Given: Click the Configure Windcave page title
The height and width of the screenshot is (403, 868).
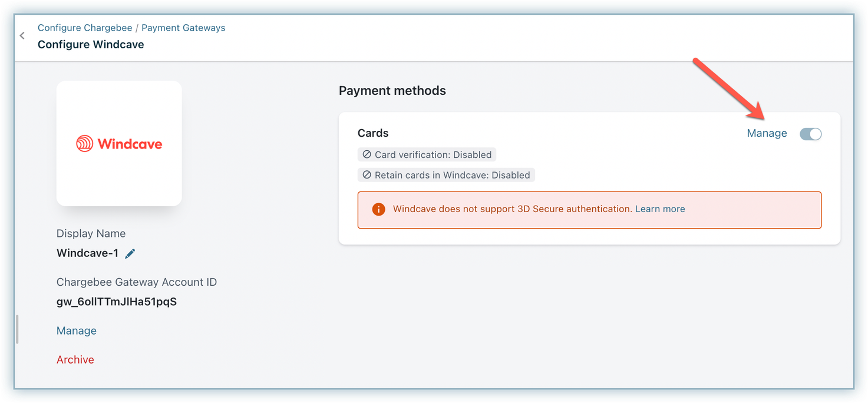Looking at the screenshot, I should tap(91, 45).
